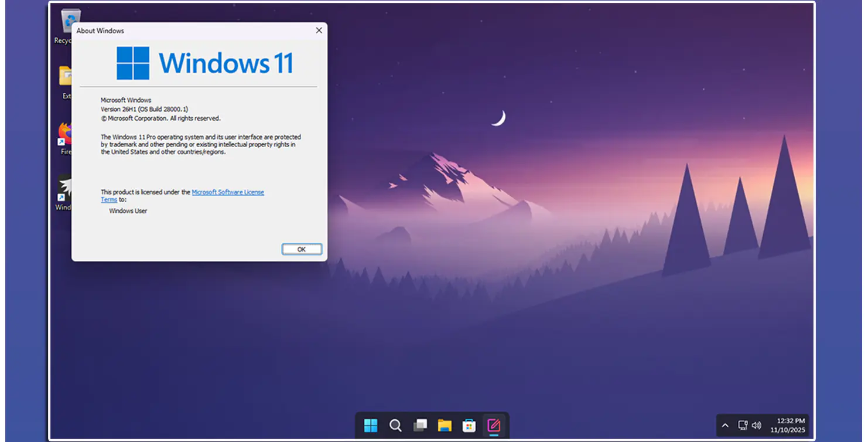The image size is (868, 442).
Task: Open the Start menu Windows logo
Action: point(371,425)
